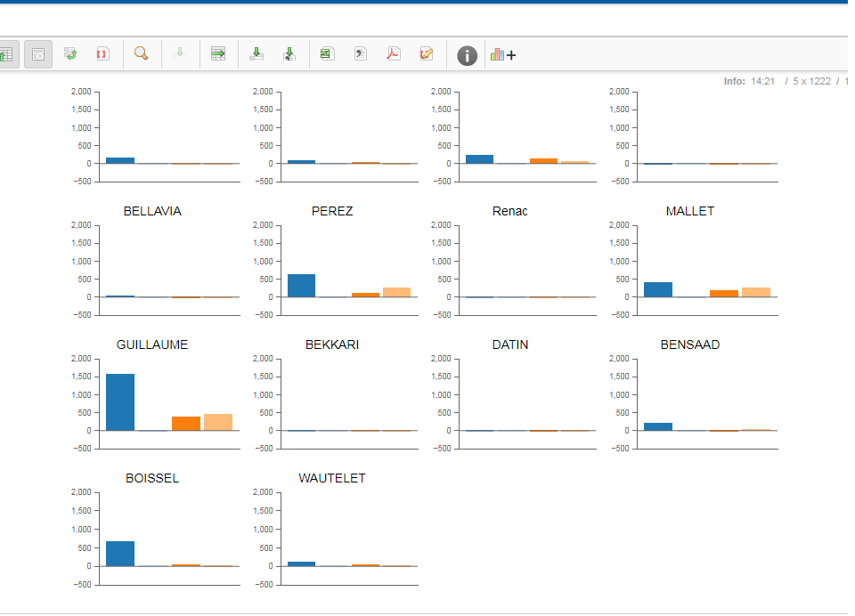Refresh the report data
The width and height of the screenshot is (855, 616).
[x=70, y=53]
